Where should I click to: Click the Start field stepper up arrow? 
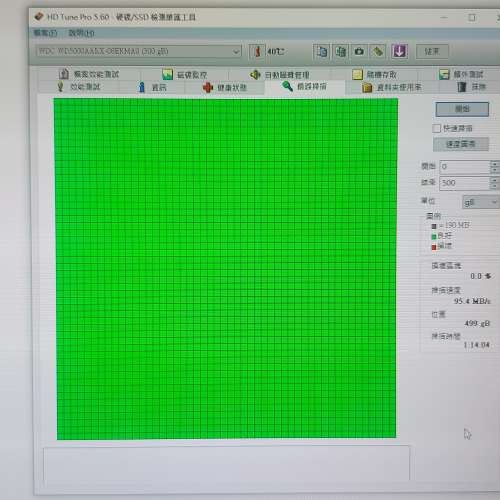494,164
